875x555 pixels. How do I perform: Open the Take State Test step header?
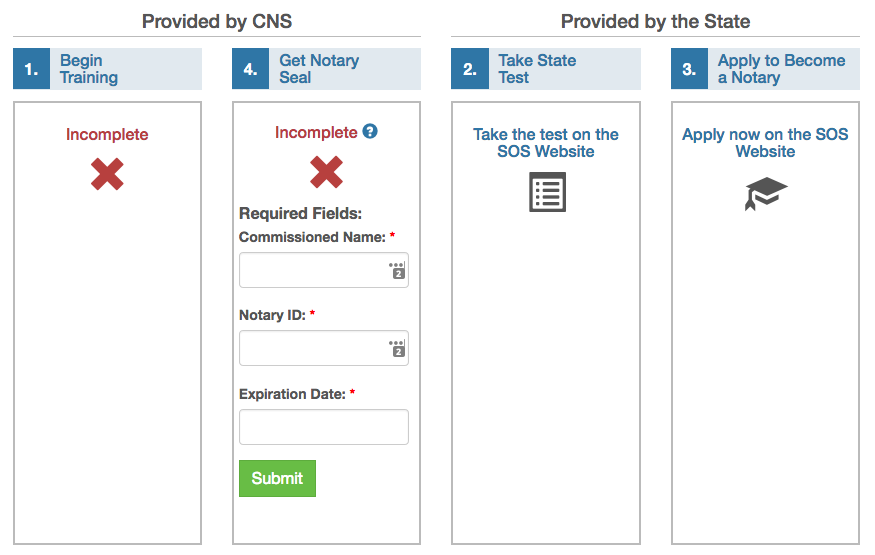537,69
